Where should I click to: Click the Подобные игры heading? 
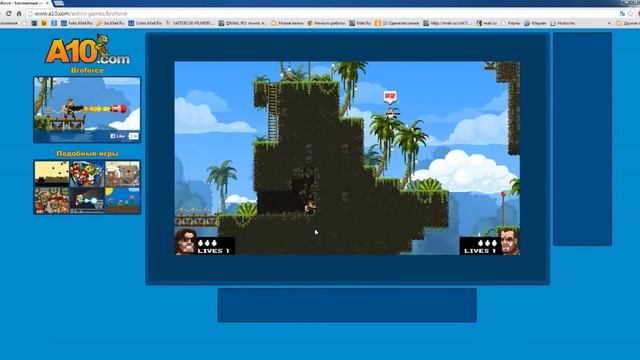(x=87, y=153)
